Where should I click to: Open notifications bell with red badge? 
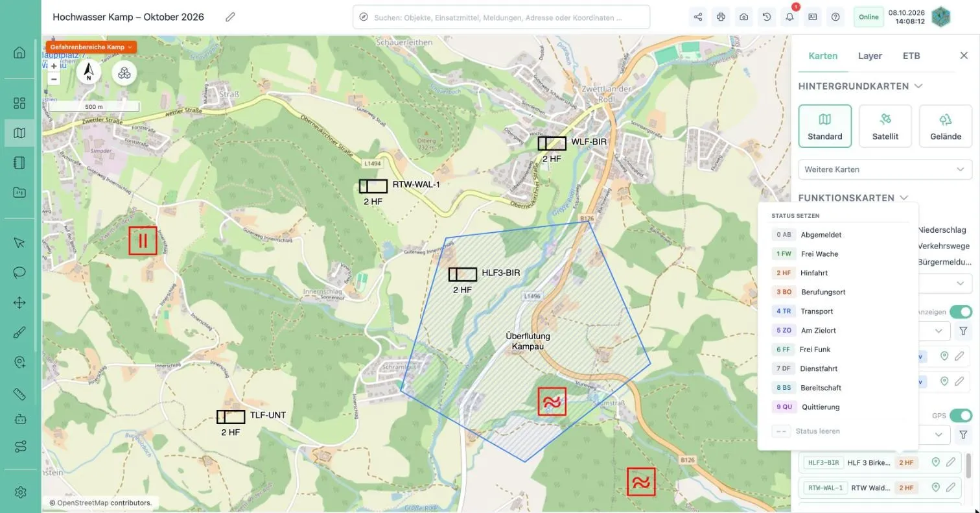(789, 17)
